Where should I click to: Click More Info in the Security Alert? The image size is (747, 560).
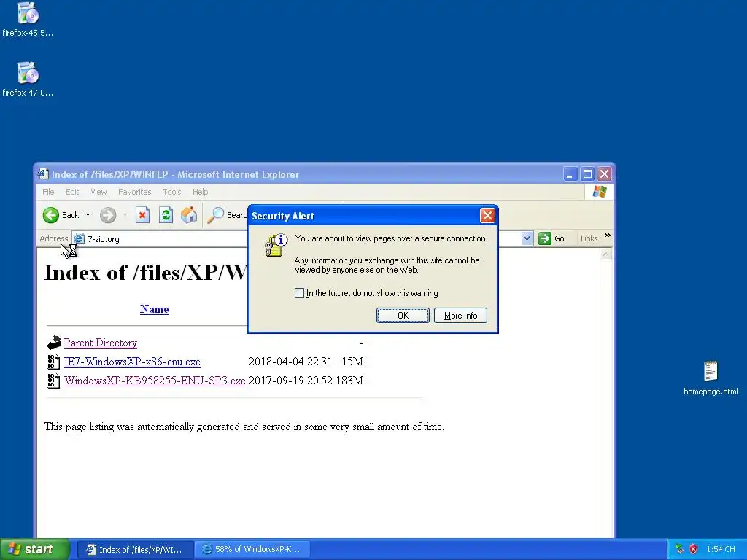click(x=460, y=315)
